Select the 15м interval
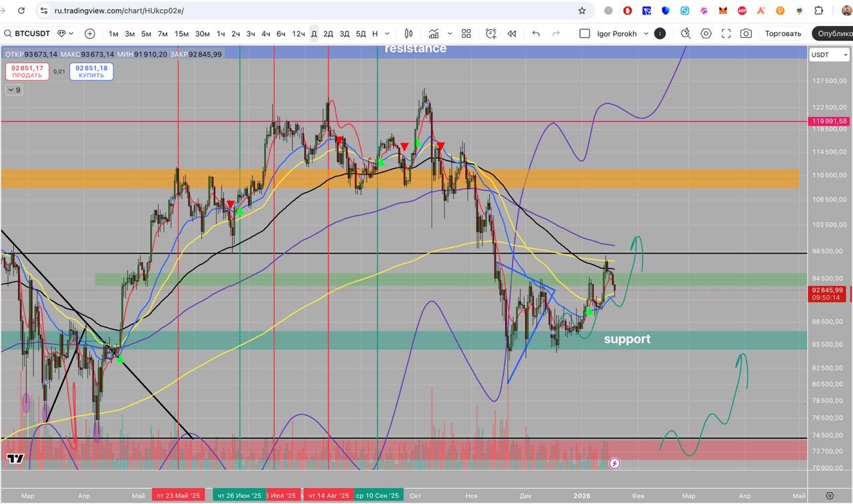Viewport: 853px width, 504px height. point(181,34)
